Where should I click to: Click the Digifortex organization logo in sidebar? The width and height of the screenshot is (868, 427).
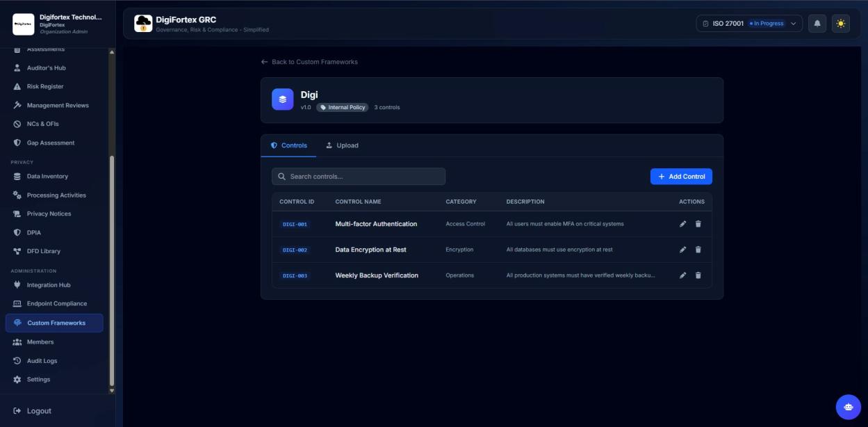(x=23, y=24)
